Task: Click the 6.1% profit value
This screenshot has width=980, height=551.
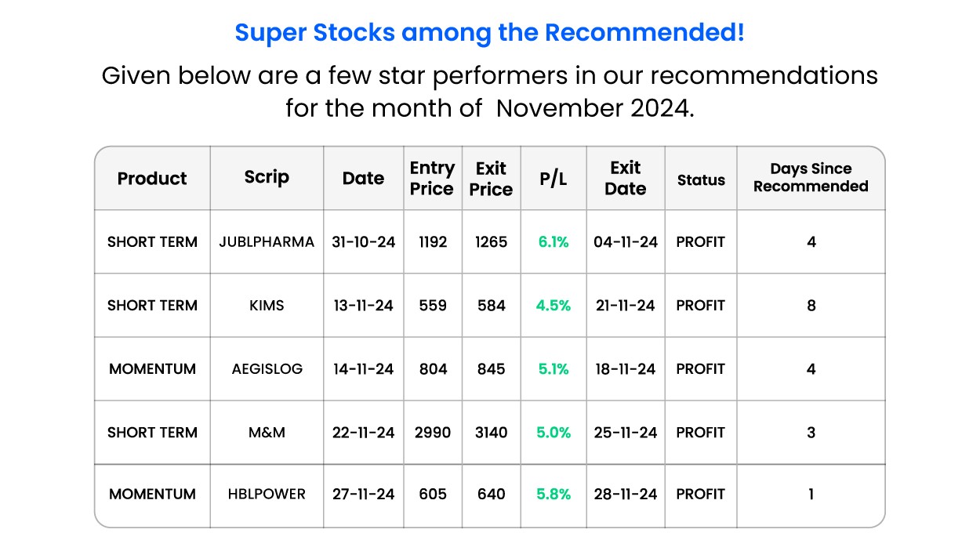Action: click(x=554, y=242)
